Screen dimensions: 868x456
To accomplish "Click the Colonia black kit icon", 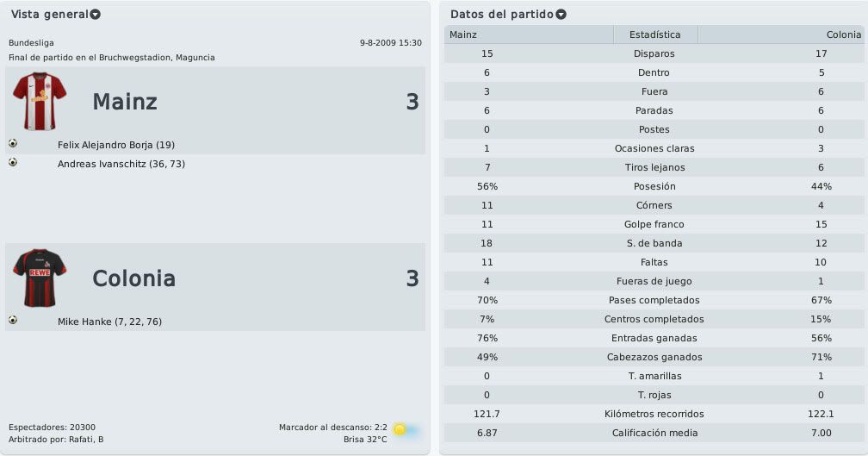I will [x=40, y=278].
